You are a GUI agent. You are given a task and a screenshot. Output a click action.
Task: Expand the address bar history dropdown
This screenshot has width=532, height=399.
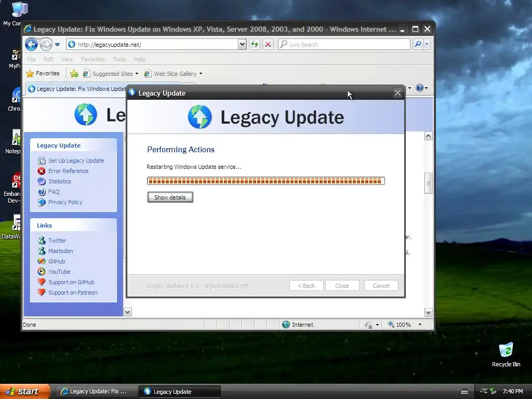[242, 45]
